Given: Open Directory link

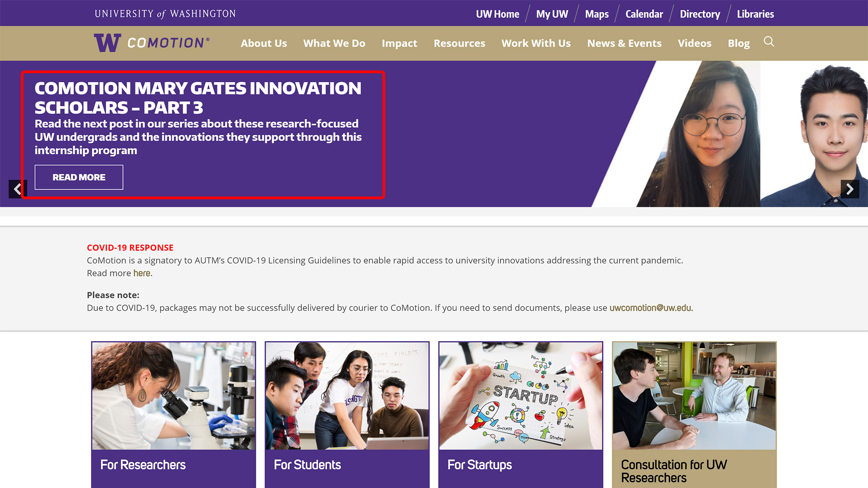Looking at the screenshot, I should [x=700, y=14].
